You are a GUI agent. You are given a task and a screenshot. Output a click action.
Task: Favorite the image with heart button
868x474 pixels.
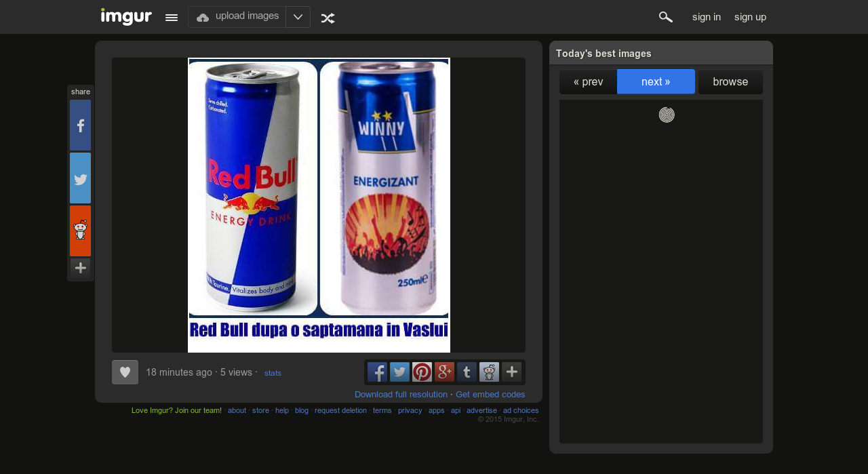tap(125, 372)
